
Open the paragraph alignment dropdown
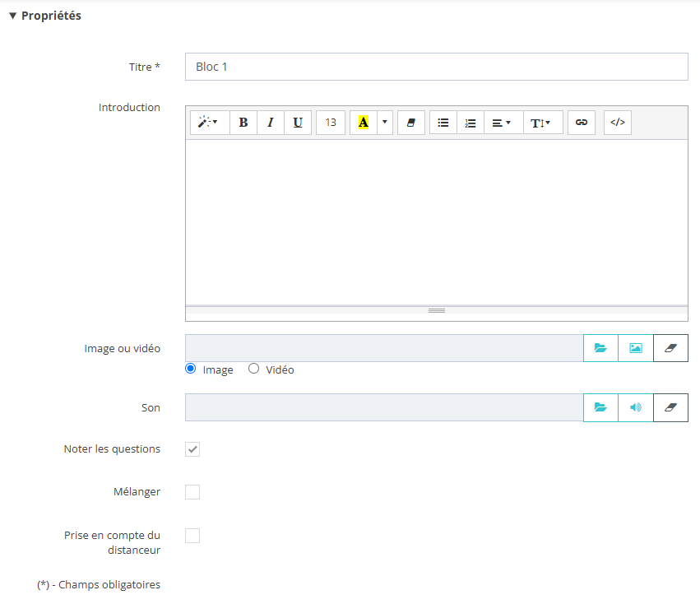pyautogui.click(x=502, y=123)
